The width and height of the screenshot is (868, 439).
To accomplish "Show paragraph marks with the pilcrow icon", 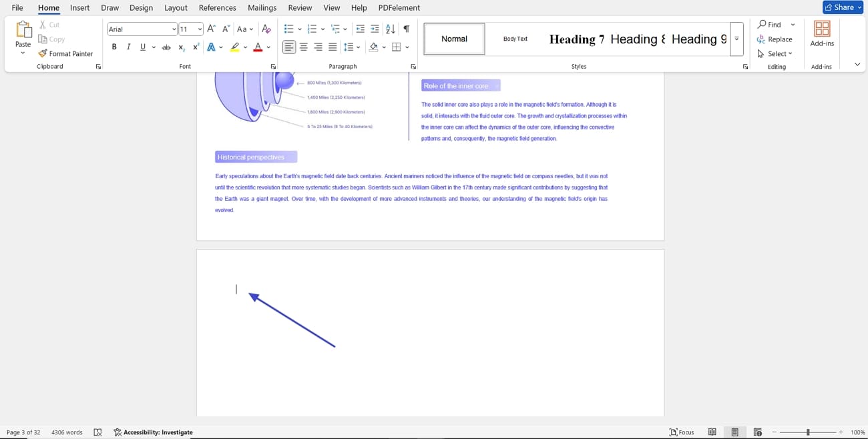I will 405,29.
